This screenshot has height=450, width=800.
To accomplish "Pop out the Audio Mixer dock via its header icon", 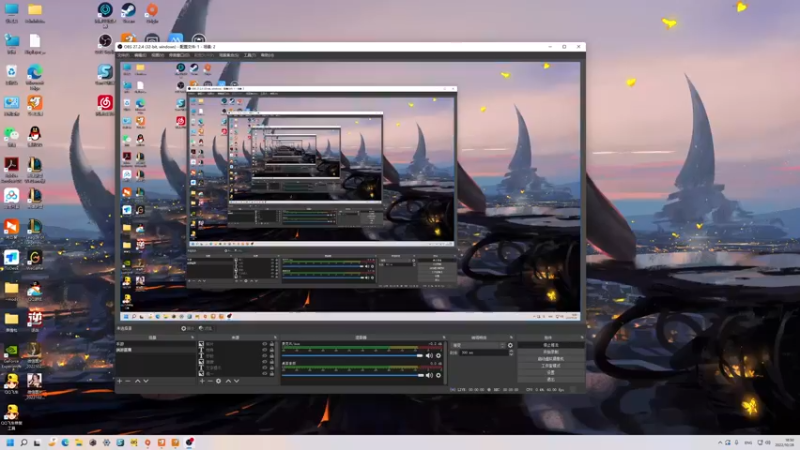I will point(444,337).
